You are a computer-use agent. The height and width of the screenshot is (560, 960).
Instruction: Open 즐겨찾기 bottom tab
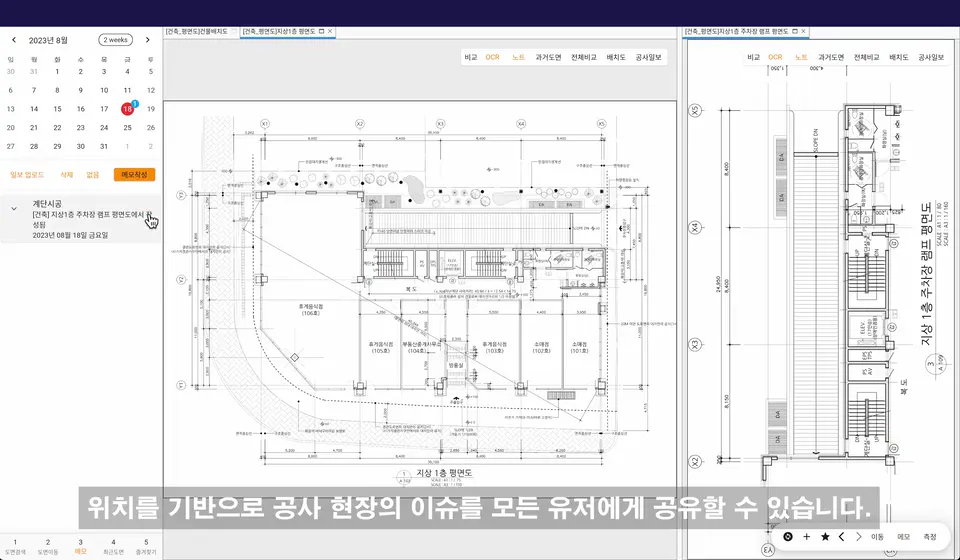click(x=146, y=547)
